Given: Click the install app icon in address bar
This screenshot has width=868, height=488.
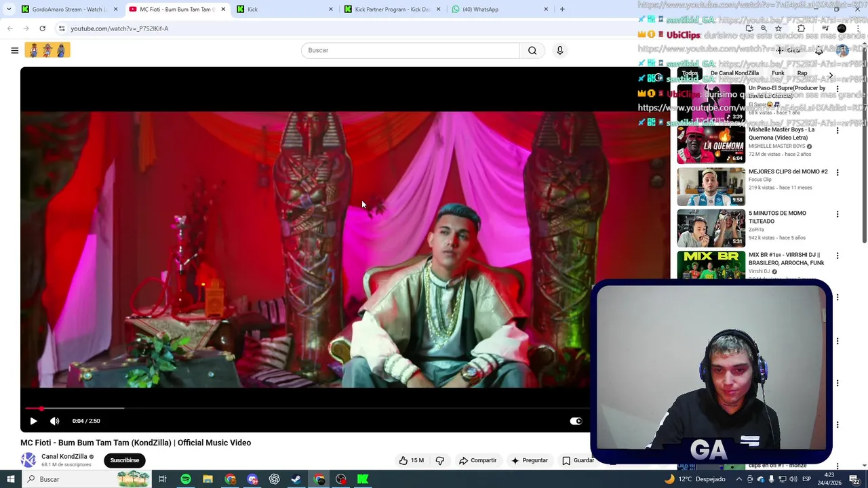Looking at the screenshot, I should click(749, 28).
